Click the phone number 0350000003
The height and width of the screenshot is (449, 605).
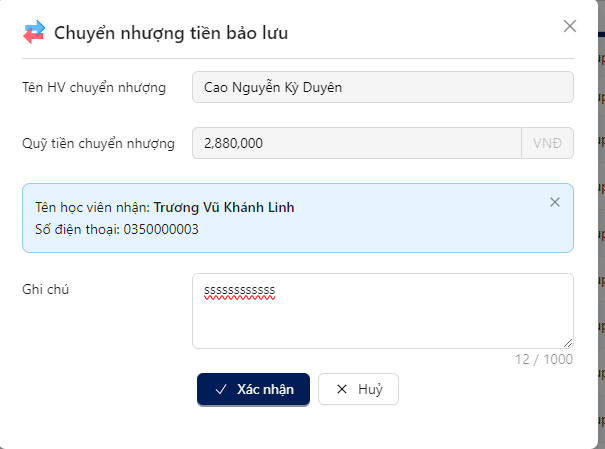tap(161, 230)
